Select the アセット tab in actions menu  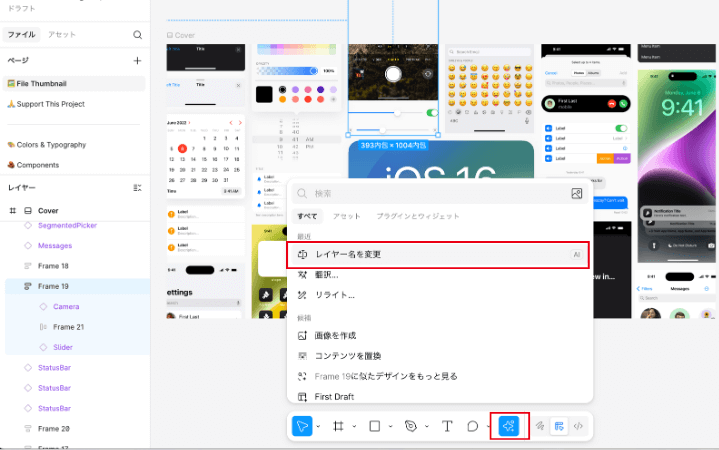click(x=347, y=216)
